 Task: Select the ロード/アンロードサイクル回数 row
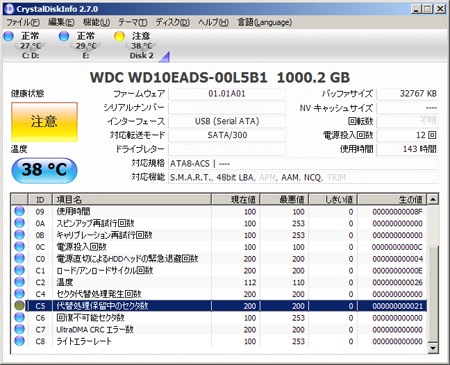point(219,270)
